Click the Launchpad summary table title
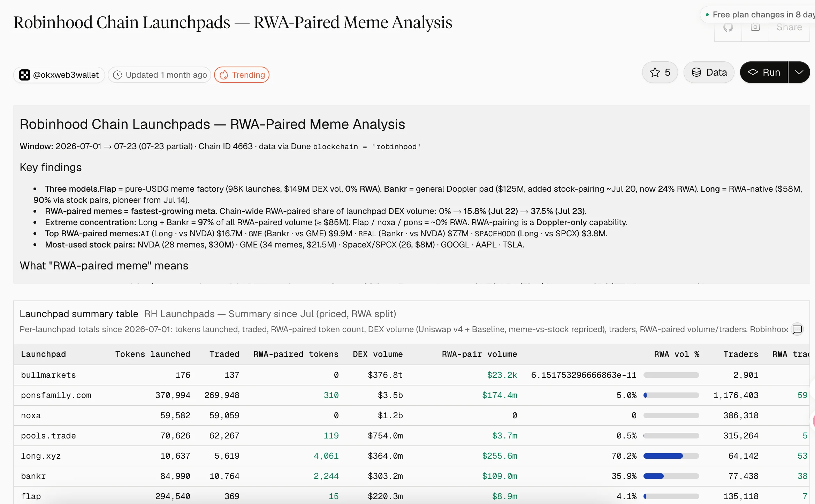The height and width of the screenshot is (504, 815). [79, 314]
